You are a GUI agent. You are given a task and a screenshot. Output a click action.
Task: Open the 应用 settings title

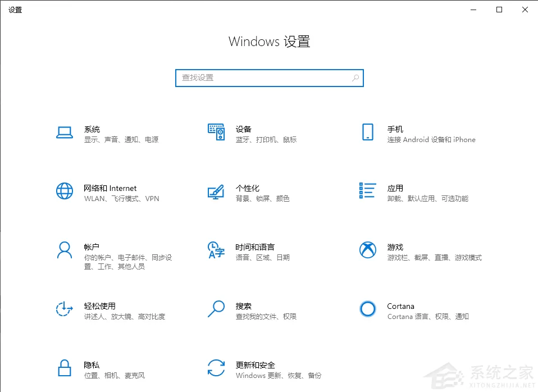[395, 189]
